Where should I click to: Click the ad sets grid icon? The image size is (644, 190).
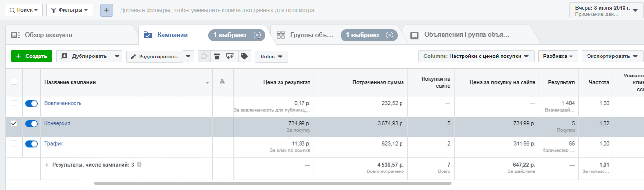pos(281,35)
